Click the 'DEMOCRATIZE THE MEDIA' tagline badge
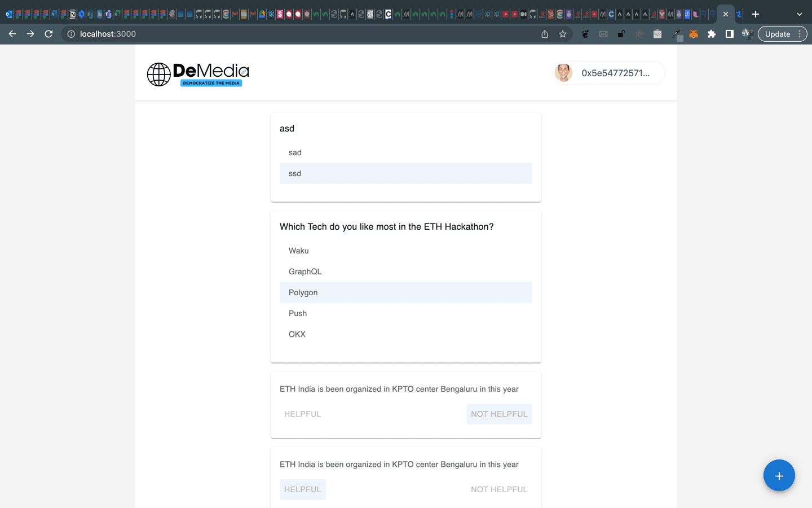812x508 pixels. pos(211,83)
